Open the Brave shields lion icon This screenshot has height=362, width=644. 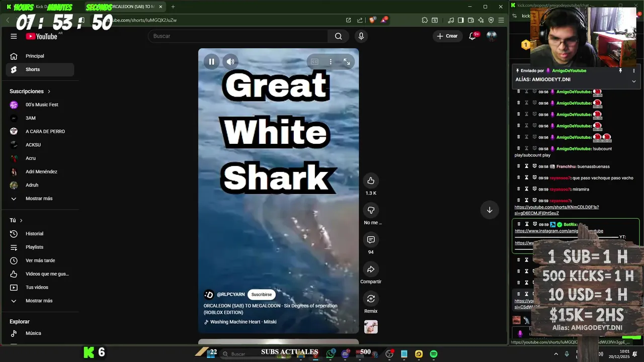372,20
